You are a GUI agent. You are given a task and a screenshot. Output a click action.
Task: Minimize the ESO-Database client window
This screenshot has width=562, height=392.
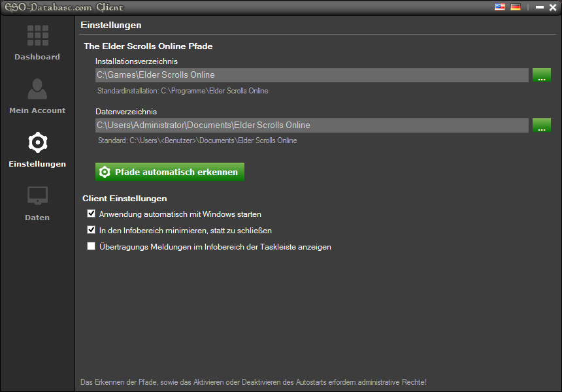pyautogui.click(x=540, y=7)
